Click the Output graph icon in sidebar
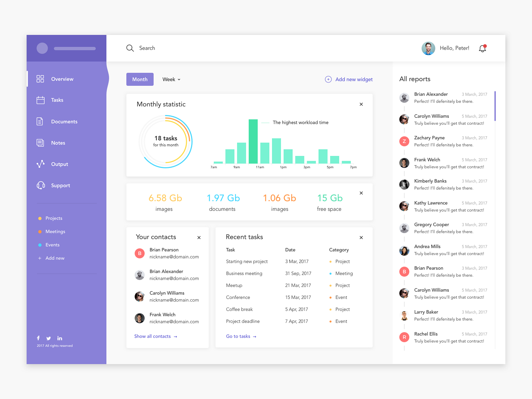Viewport: 532px width, 399px height. point(40,164)
